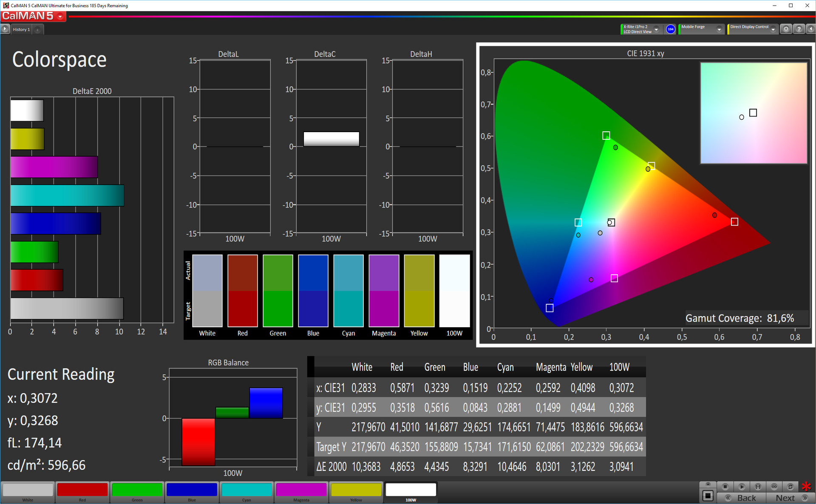Click the refresh loop icon
816x504 pixels.
point(790,487)
